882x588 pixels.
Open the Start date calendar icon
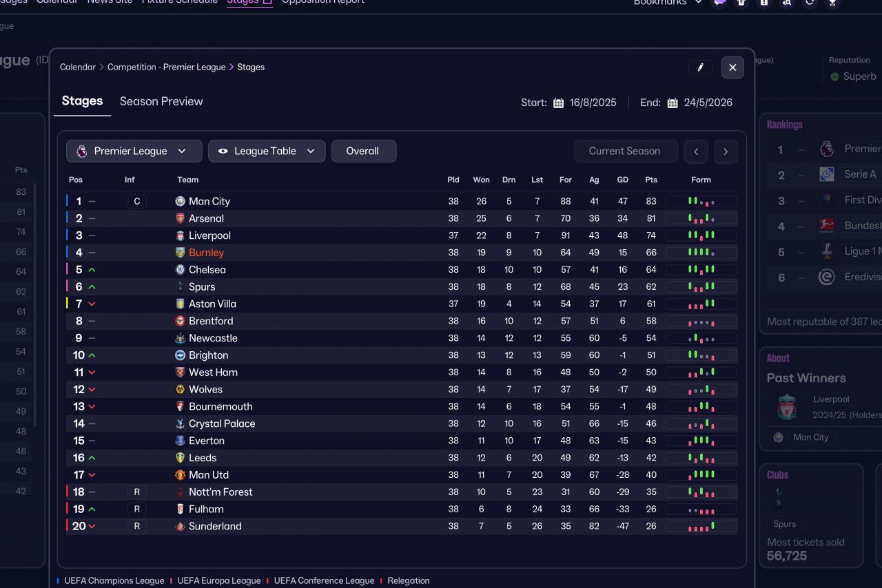pyautogui.click(x=559, y=103)
